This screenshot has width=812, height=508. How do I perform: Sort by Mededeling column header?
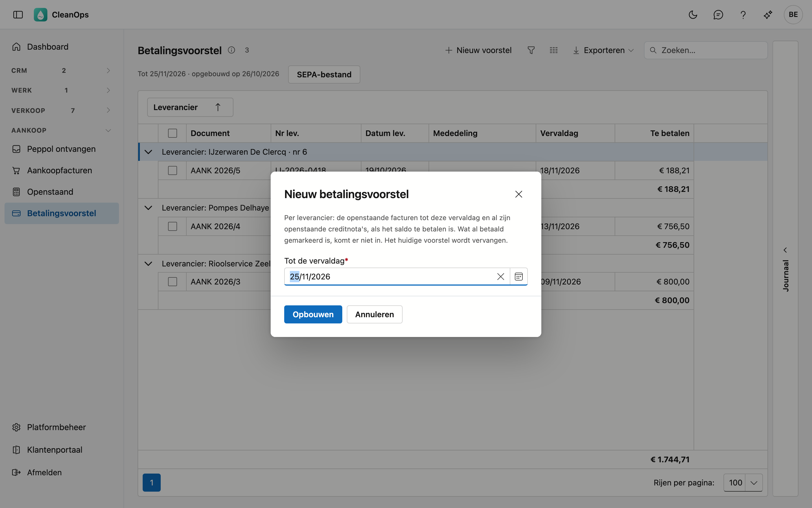(482, 133)
